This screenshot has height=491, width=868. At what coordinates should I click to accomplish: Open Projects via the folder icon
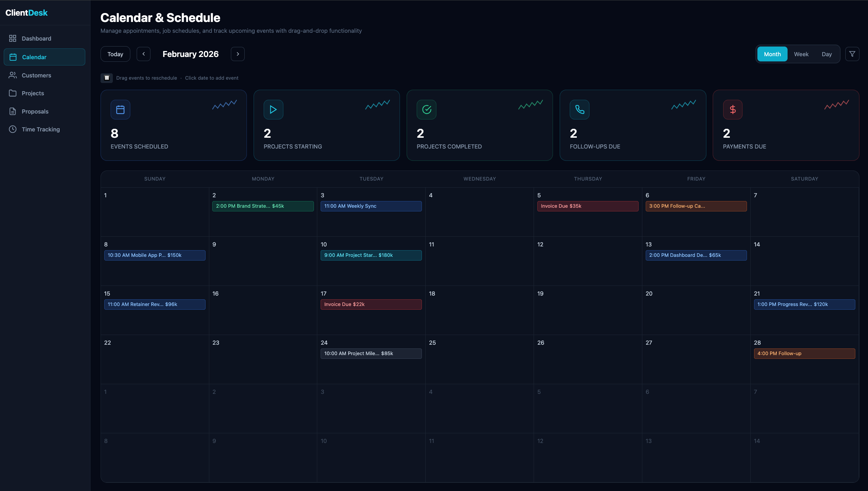click(x=12, y=93)
